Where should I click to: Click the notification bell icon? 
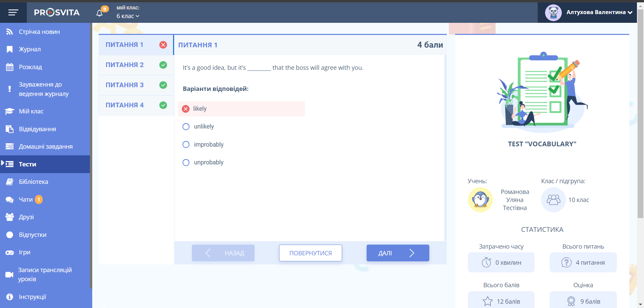[99, 13]
